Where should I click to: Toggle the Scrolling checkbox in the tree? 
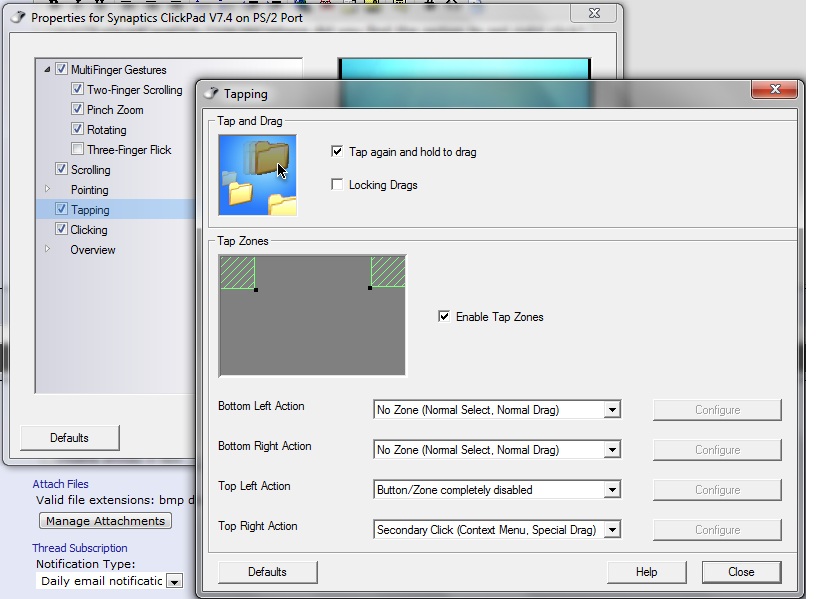coord(62,169)
